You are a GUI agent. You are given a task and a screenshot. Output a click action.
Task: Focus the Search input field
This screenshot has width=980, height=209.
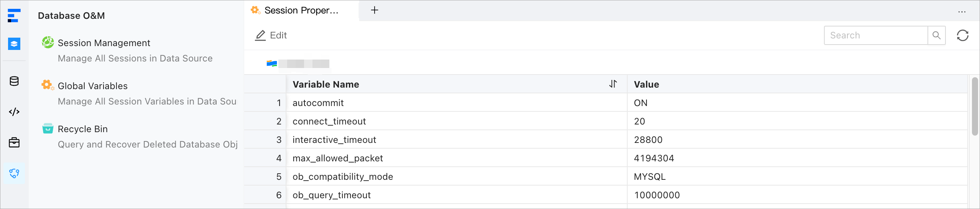876,35
